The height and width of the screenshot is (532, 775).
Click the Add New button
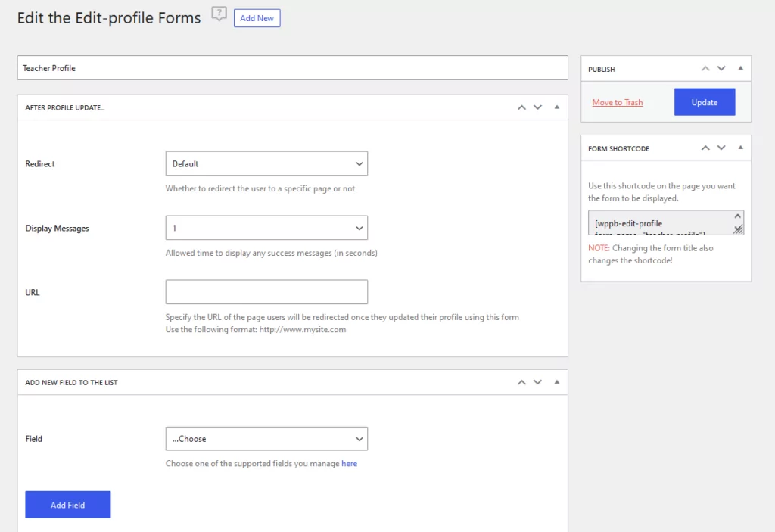click(x=257, y=18)
